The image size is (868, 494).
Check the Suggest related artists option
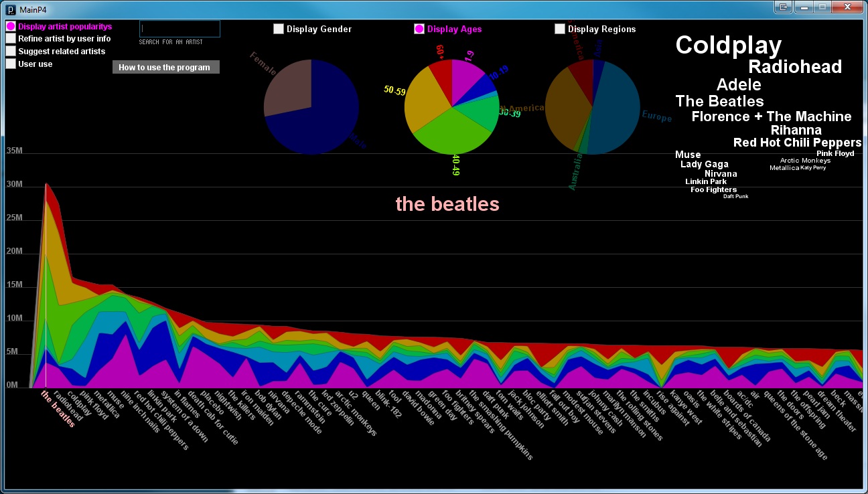(10, 51)
